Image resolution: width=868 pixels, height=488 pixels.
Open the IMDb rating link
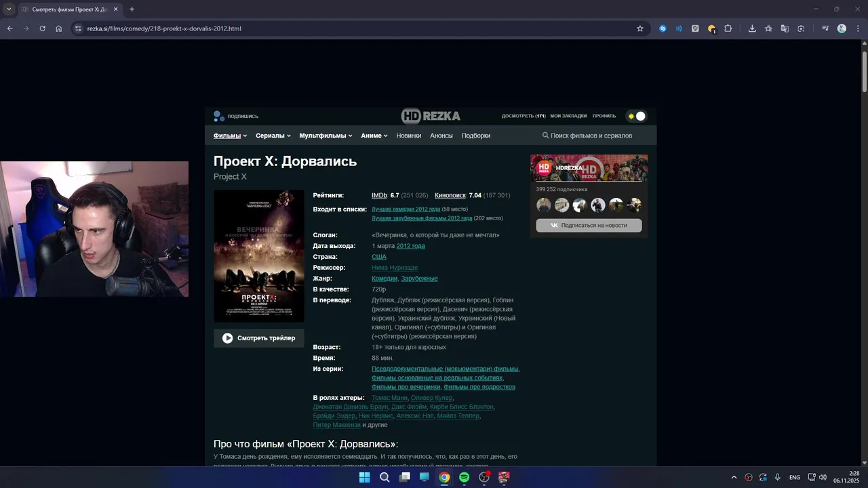[379, 195]
